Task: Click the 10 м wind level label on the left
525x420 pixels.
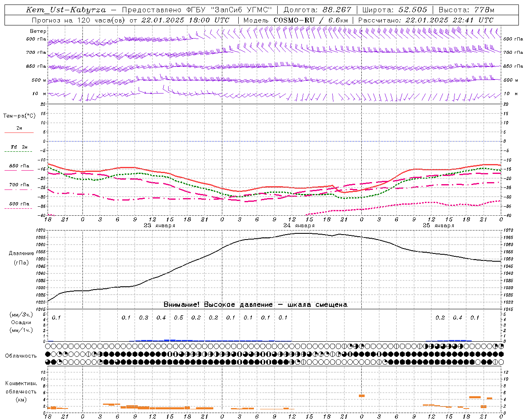Action: 39,94
